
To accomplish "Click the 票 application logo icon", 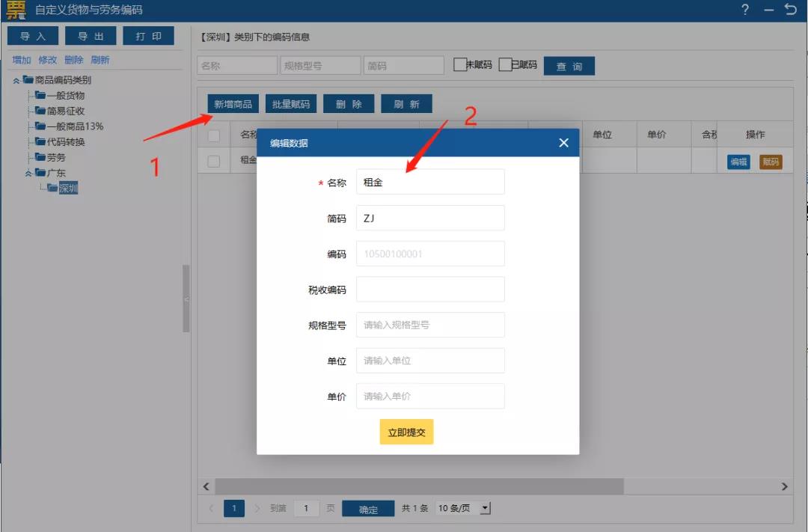I will click(x=16, y=10).
